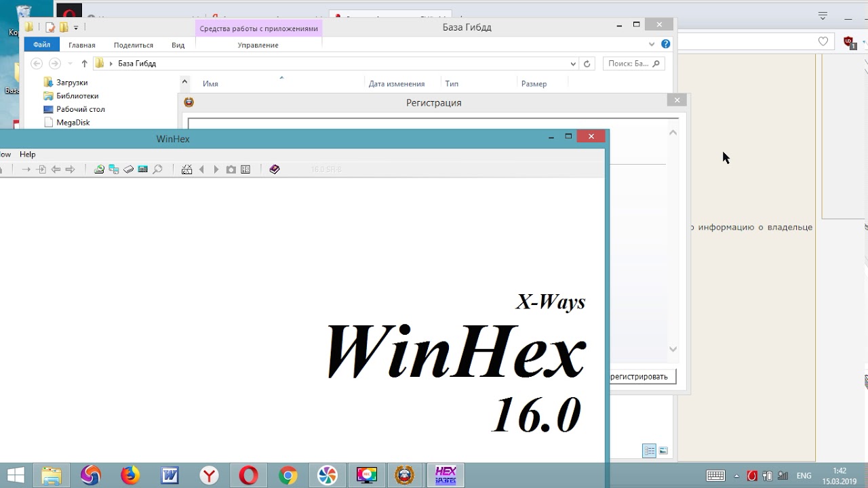Open Yandex Browser from the taskbar
Screen dimensions: 868x488
208,475
